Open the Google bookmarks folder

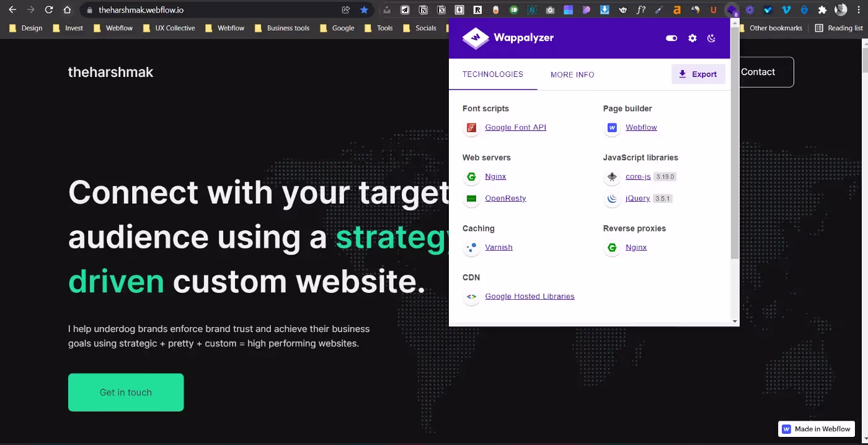point(337,28)
